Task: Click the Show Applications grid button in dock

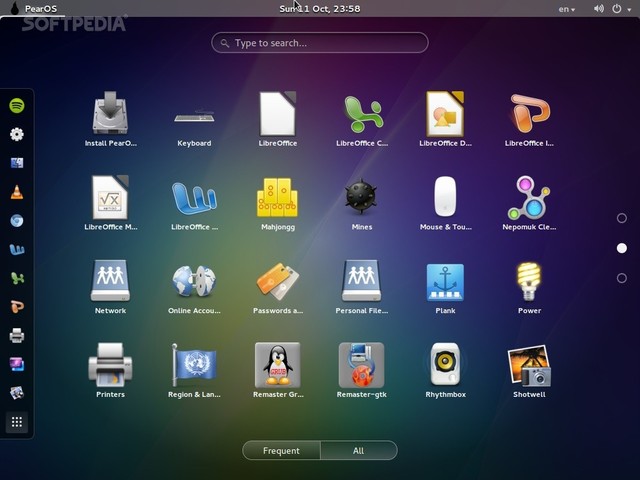Action: click(17, 422)
